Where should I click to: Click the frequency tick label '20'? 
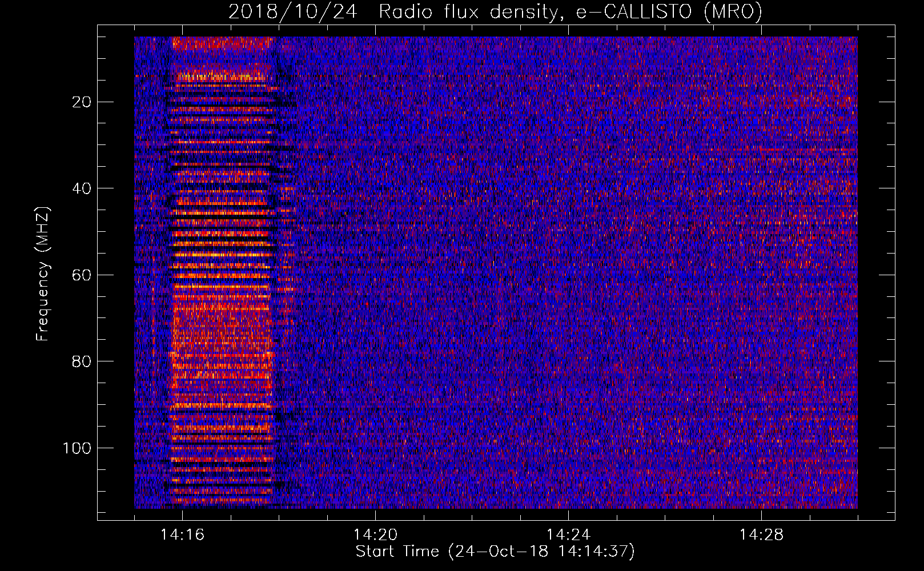[x=82, y=102]
